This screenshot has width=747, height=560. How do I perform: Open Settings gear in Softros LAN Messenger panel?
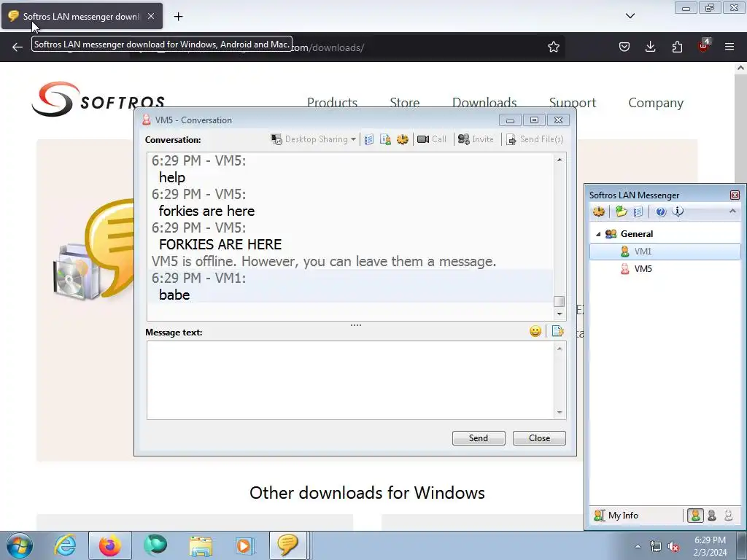point(599,211)
